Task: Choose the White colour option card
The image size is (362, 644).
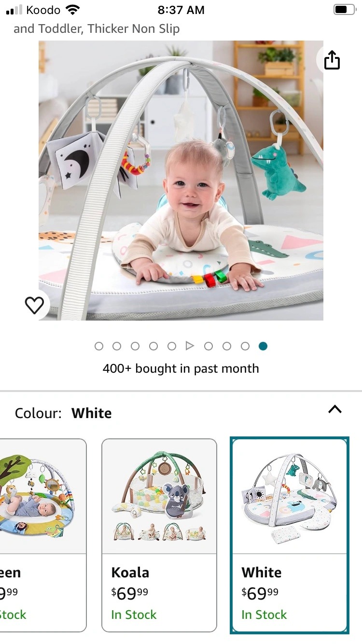Action: tap(290, 535)
